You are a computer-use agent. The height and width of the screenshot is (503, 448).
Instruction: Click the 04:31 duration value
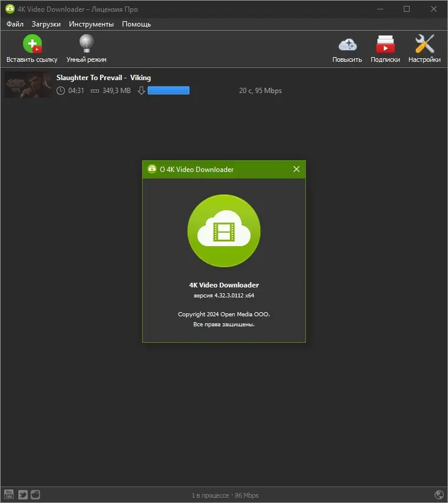click(x=76, y=91)
